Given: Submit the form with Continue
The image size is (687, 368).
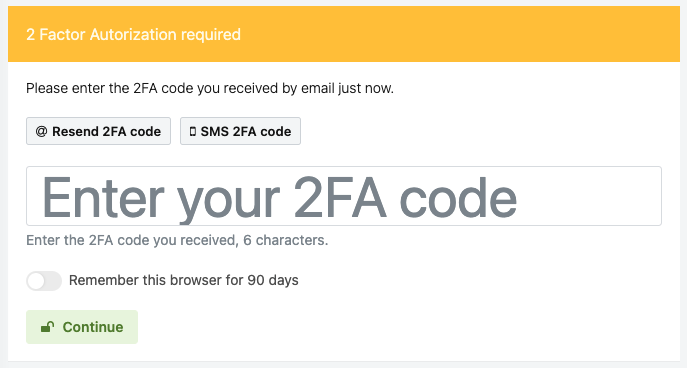Looking at the screenshot, I should [82, 327].
